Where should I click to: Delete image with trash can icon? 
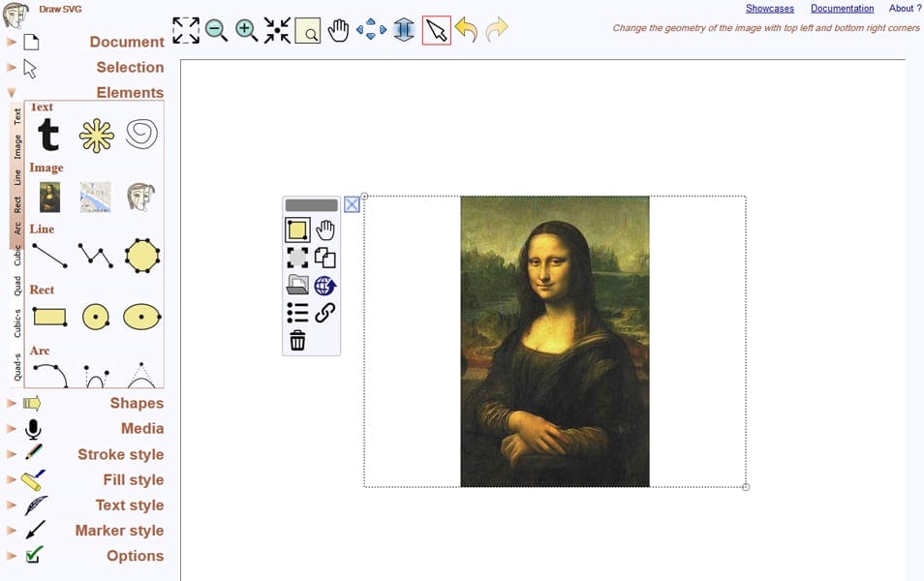[x=297, y=341]
